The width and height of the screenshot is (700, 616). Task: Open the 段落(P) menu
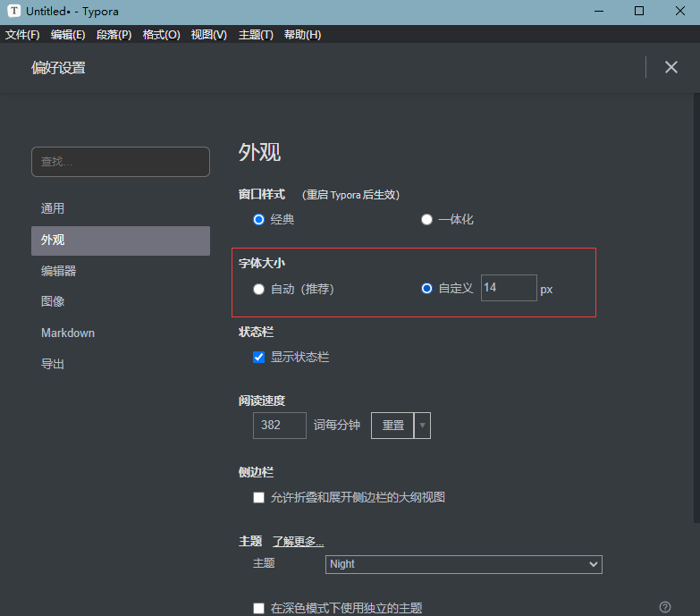(x=114, y=35)
